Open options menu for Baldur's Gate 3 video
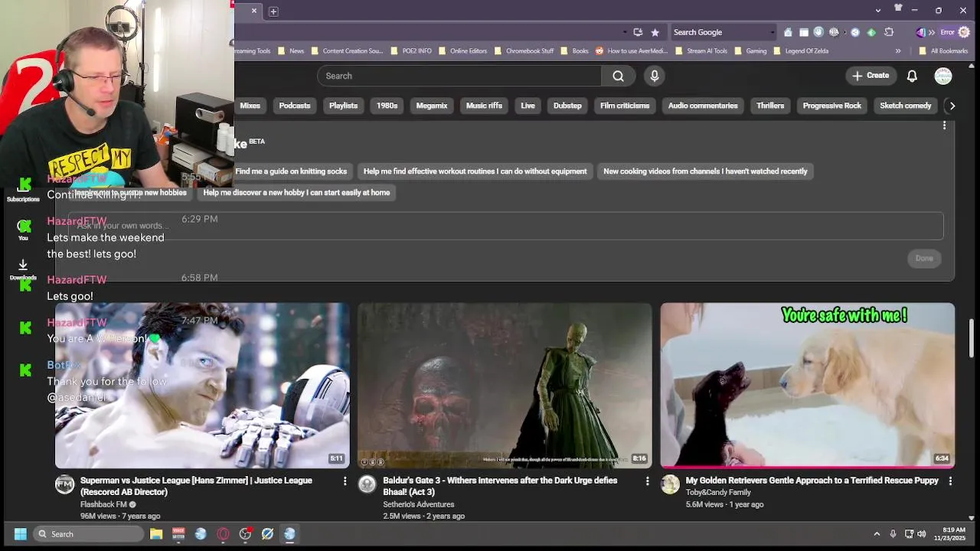980x551 pixels. point(647,481)
